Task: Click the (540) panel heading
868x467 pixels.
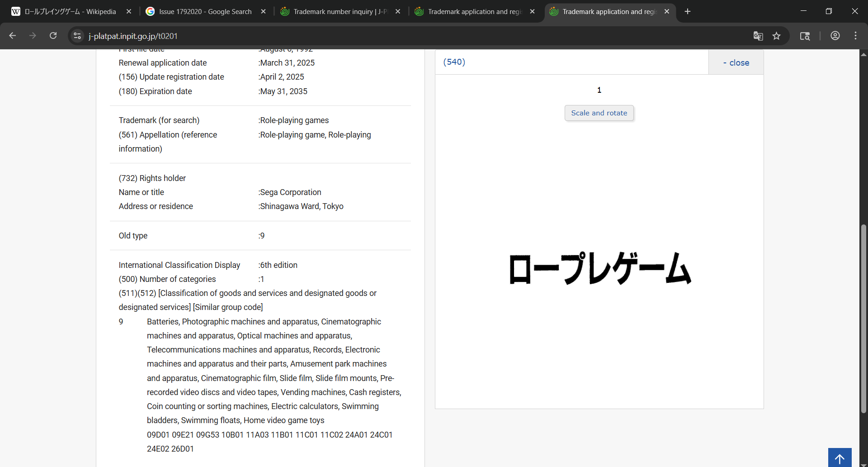Action: pos(454,62)
